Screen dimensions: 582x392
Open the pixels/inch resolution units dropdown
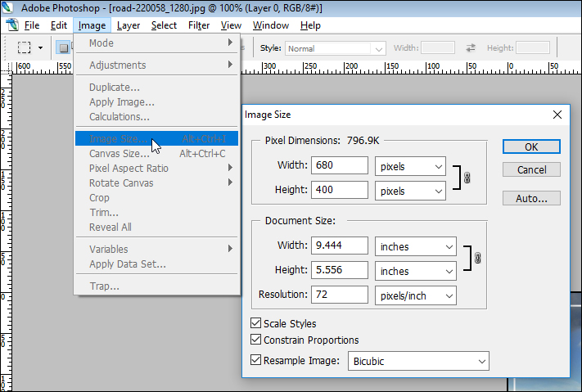(x=416, y=295)
